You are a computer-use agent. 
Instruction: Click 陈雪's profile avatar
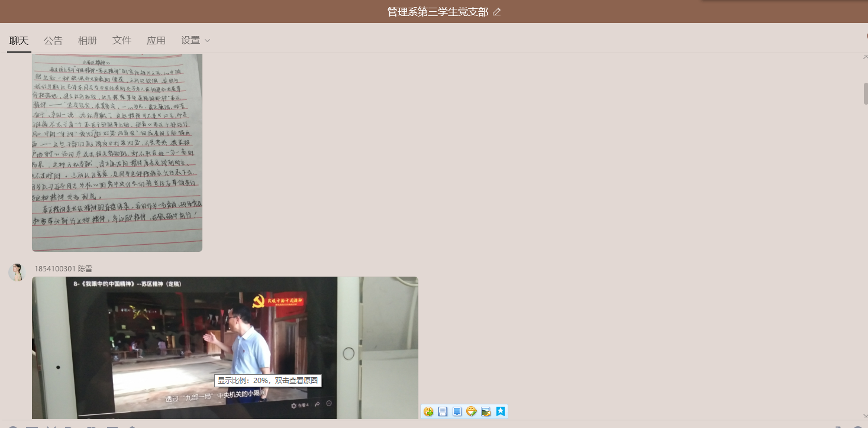tap(17, 273)
